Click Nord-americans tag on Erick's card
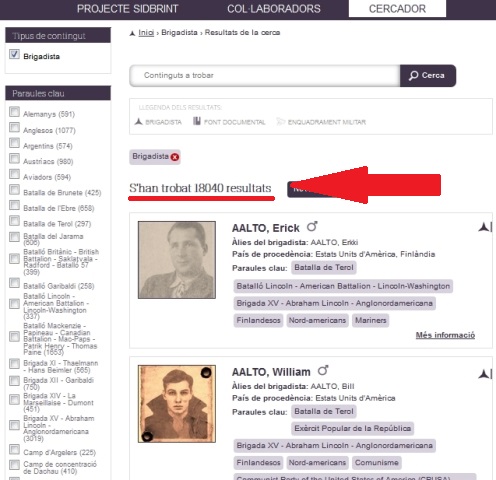496x480 pixels. [x=317, y=321]
